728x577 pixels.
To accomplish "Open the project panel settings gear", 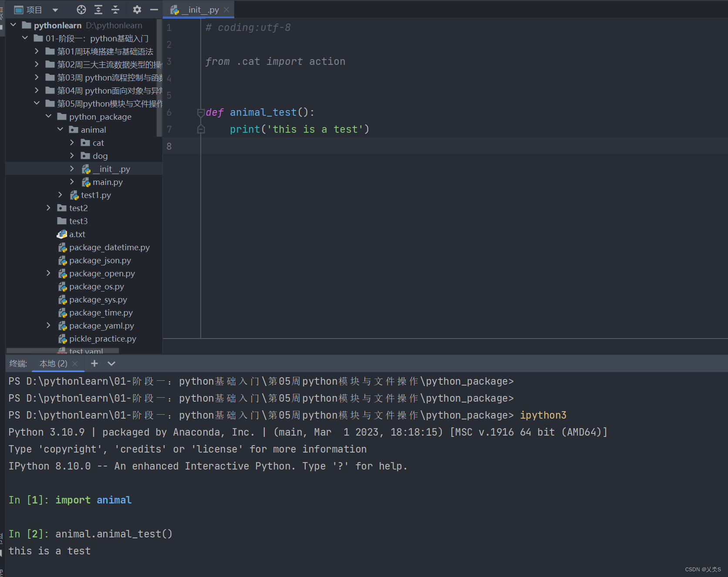I will [137, 10].
